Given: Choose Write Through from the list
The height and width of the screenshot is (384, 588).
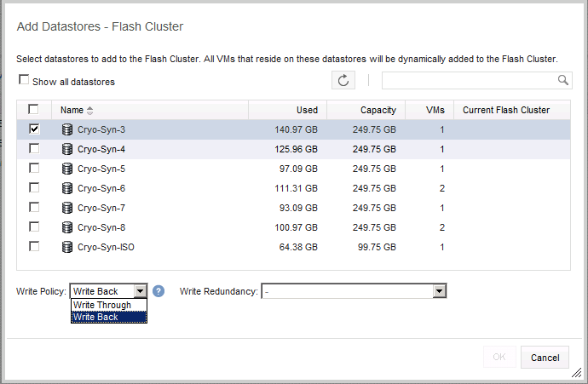Looking at the screenshot, I should coord(109,305).
